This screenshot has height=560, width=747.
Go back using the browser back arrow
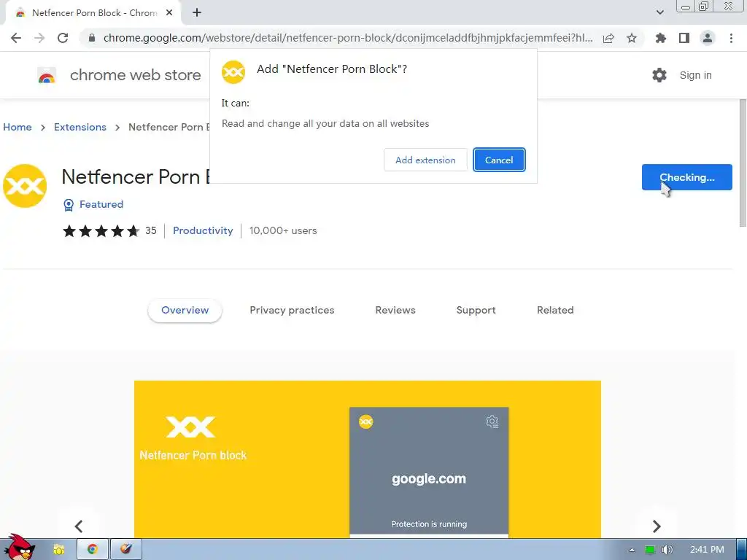16,38
